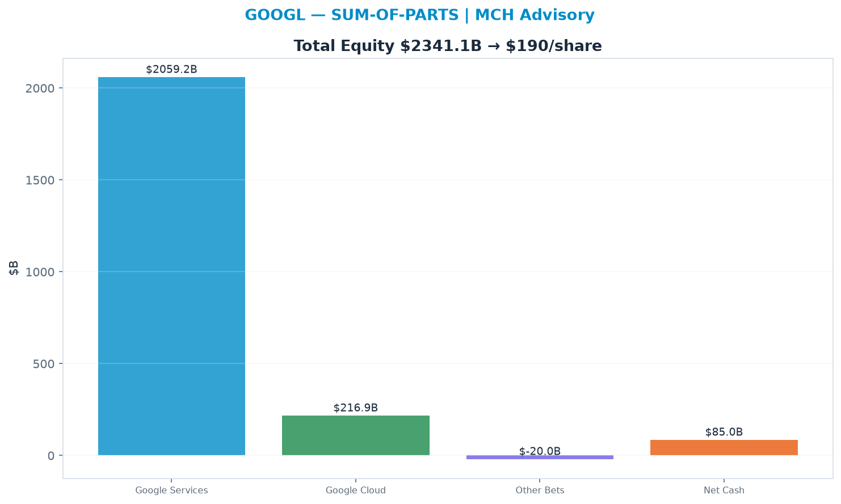Click the $B y-axis title
This screenshot has width=841, height=504.
[14, 268]
